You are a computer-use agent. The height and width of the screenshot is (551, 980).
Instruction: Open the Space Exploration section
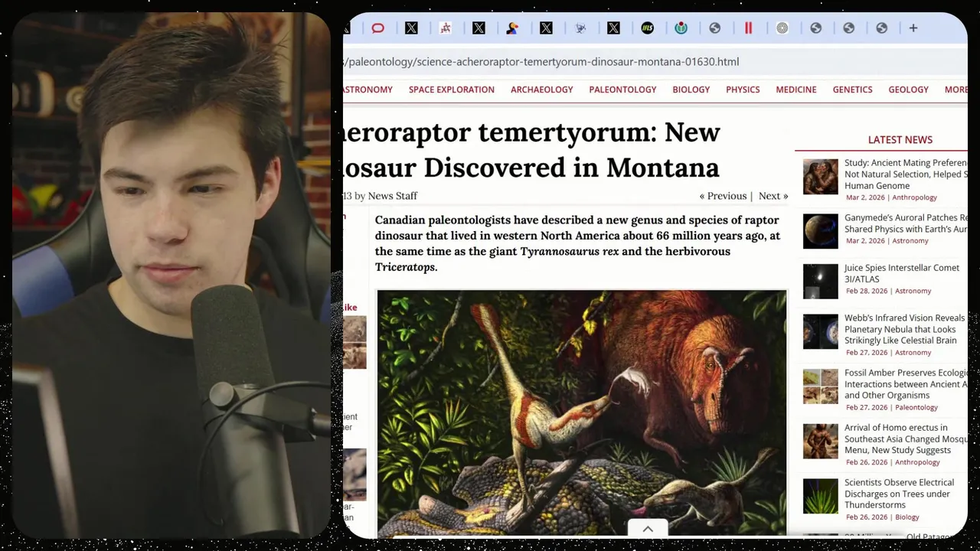[451, 90]
